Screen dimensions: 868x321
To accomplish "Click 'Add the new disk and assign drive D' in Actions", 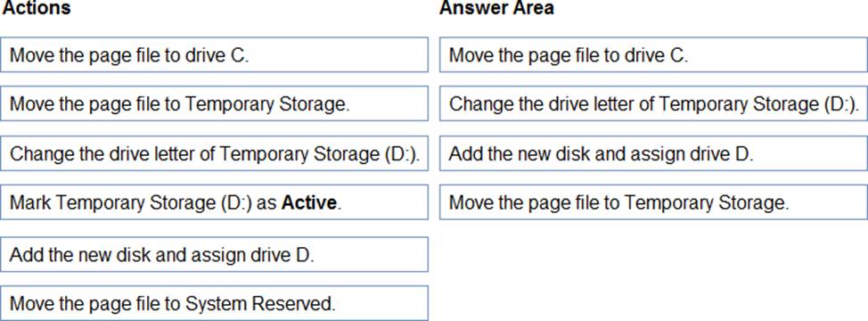I will (x=214, y=255).
